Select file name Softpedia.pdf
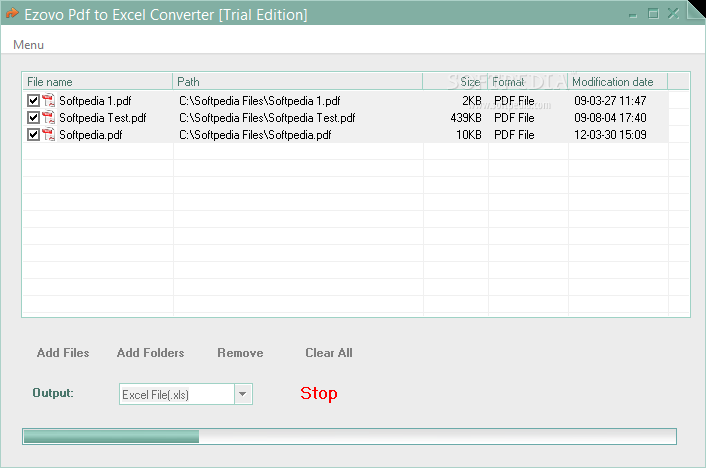 [x=91, y=135]
